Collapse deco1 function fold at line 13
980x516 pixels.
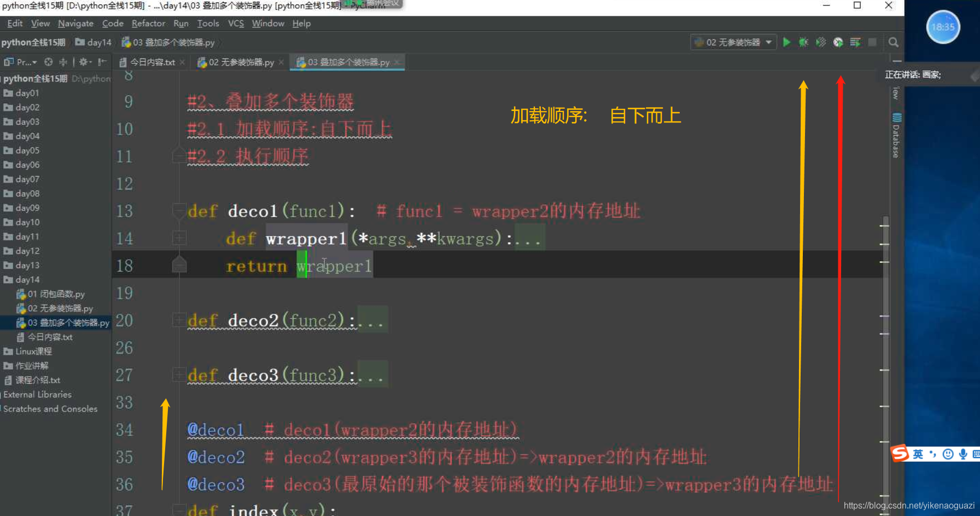179,210
